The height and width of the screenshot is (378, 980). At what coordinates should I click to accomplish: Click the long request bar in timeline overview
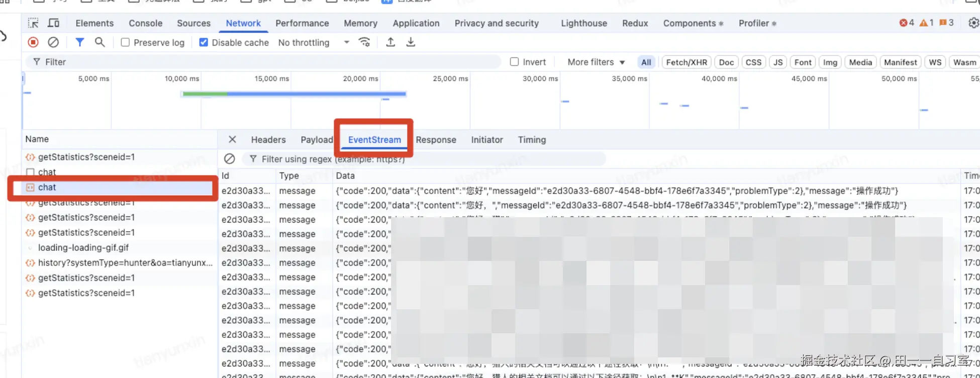(x=294, y=93)
